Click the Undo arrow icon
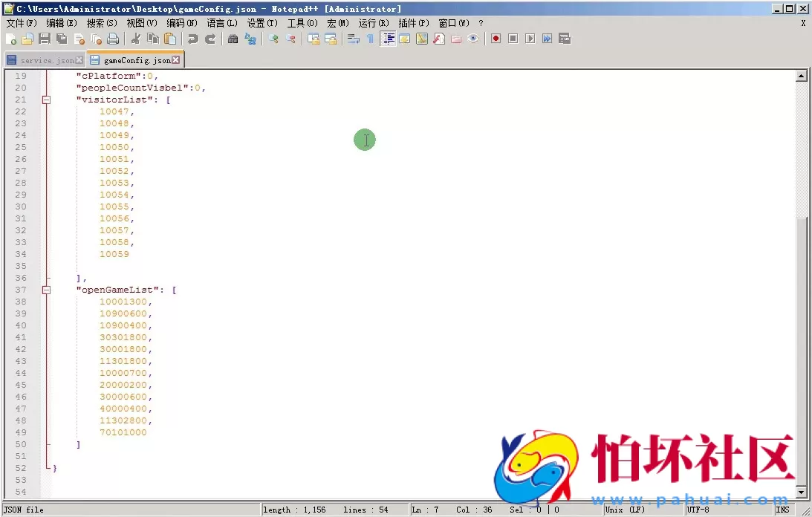Viewport: 812px width, 517px height. (x=193, y=39)
